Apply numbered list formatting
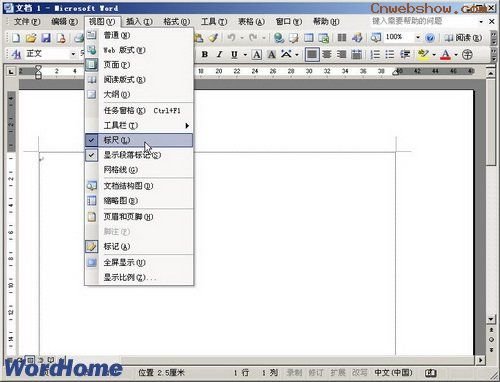Viewport: 500px width, 382px height. (x=375, y=54)
